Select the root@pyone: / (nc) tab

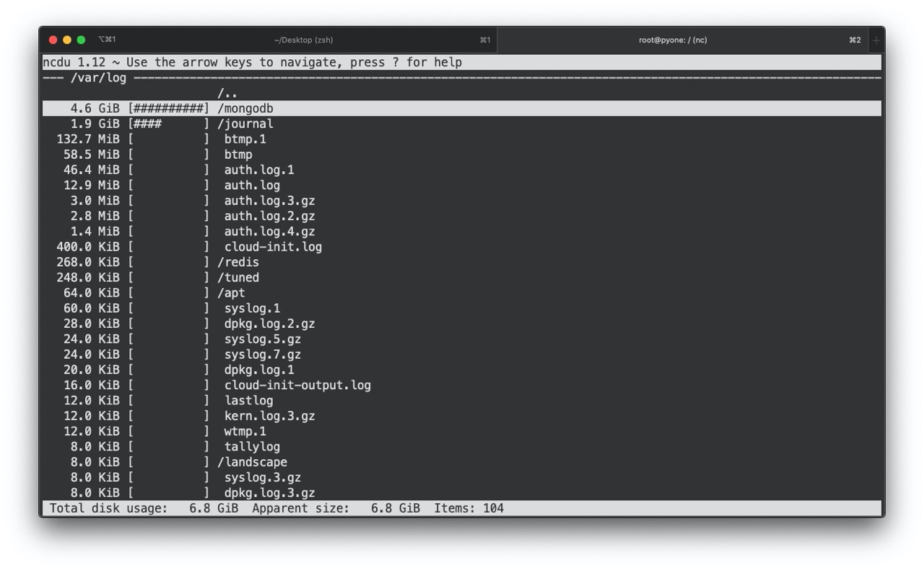[672, 40]
